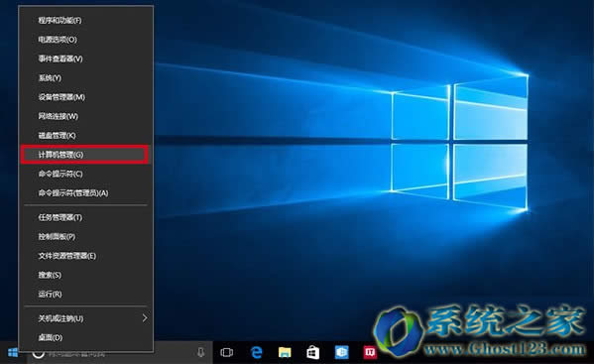This screenshot has width=594, height=364.
Task: Open the Windows Store taskbar icon
Action: coord(313,353)
